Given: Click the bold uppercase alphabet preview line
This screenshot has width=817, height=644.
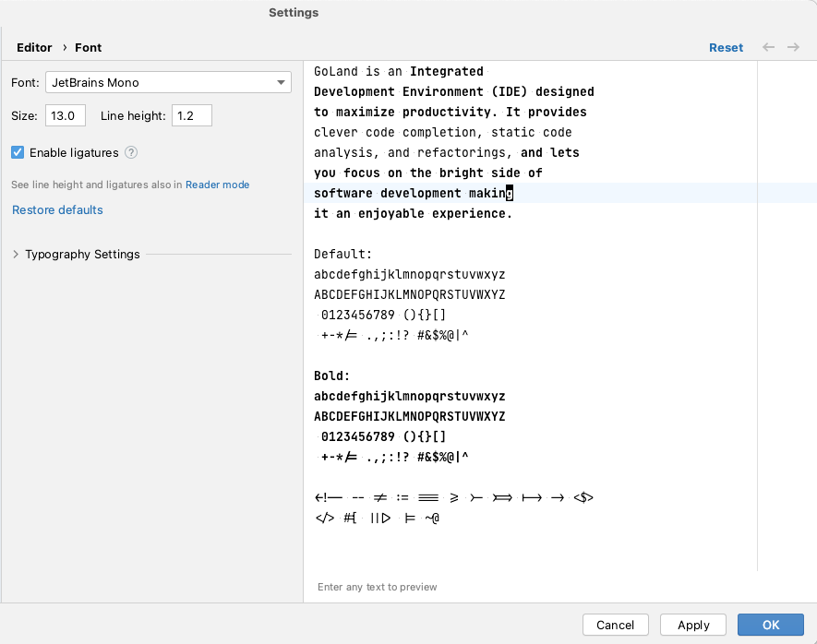Looking at the screenshot, I should (x=410, y=416).
